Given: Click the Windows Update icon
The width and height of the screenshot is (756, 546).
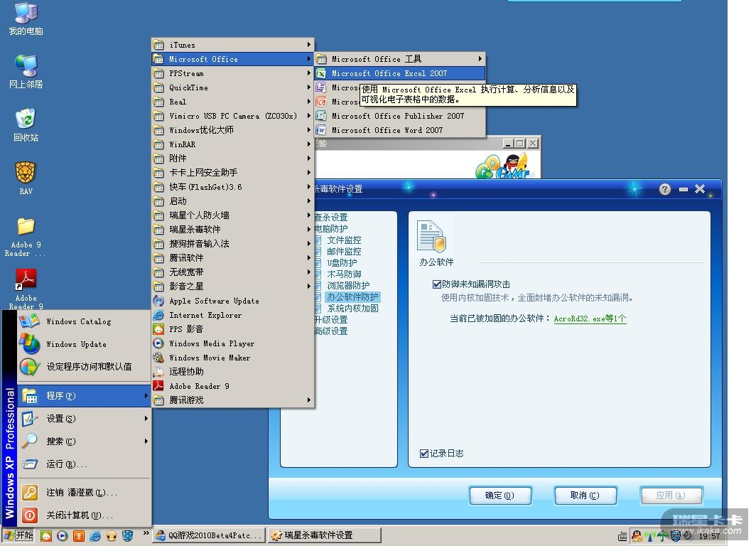Looking at the screenshot, I should pos(29,344).
